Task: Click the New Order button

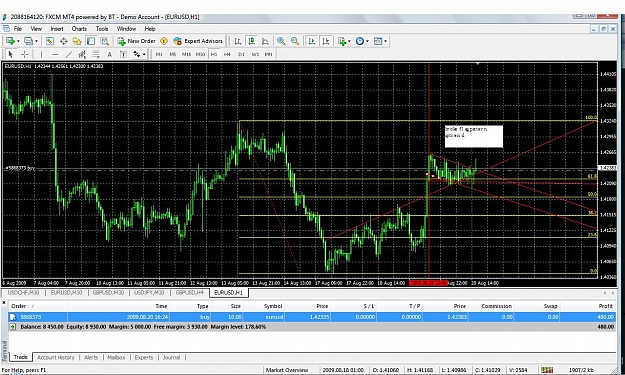Action: [x=136, y=41]
